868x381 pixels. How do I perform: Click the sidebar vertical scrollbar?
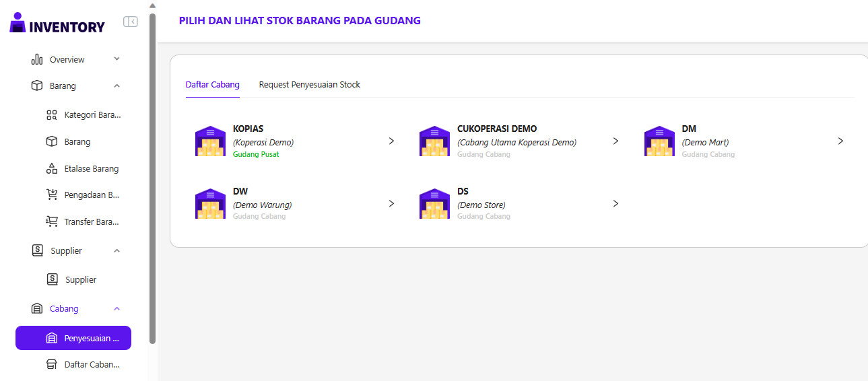[153, 175]
